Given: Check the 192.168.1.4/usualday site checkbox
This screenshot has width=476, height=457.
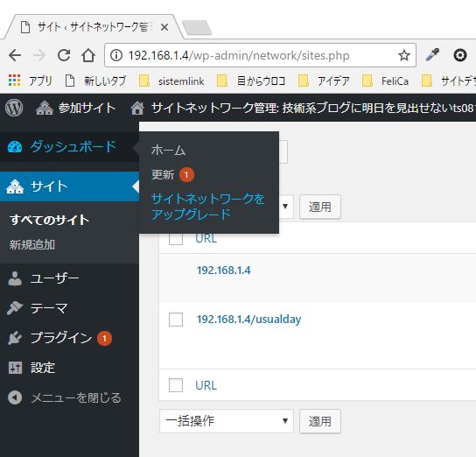Looking at the screenshot, I should tap(176, 320).
